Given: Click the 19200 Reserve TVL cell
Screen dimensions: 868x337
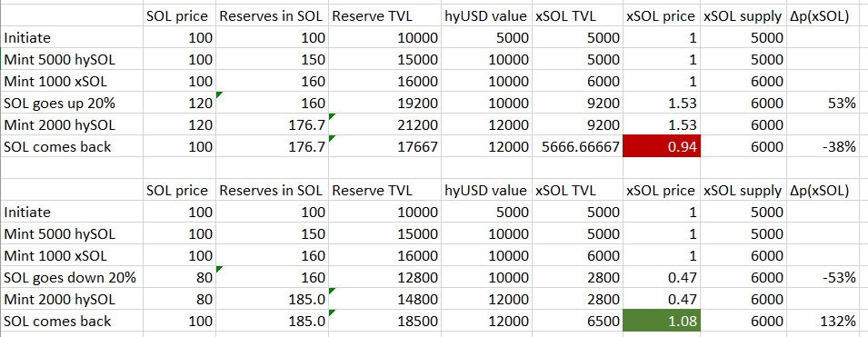Looking at the screenshot, I should click(x=384, y=104).
